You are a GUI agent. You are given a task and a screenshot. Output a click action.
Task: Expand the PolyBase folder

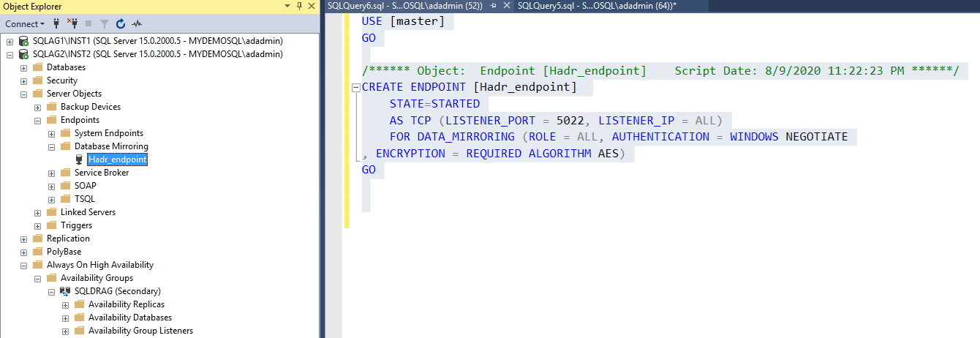coord(23,252)
